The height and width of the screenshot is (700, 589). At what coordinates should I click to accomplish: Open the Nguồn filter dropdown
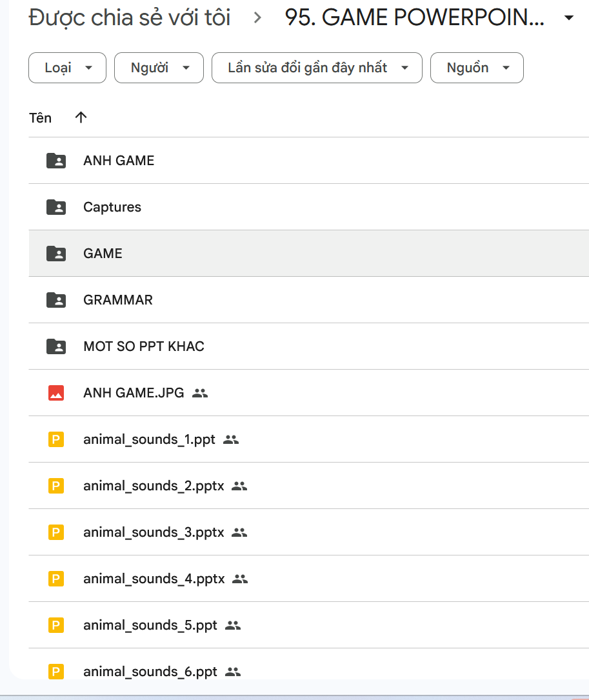(477, 68)
